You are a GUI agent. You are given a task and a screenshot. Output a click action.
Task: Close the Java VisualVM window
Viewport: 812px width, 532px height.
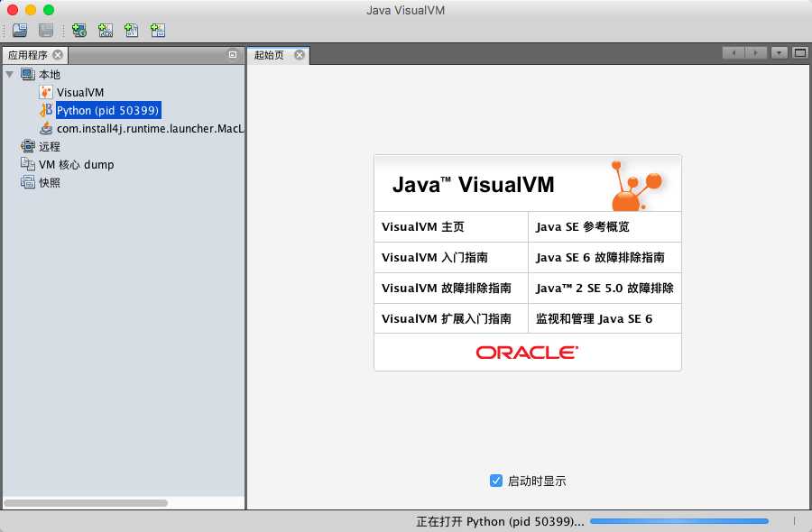[x=13, y=10]
